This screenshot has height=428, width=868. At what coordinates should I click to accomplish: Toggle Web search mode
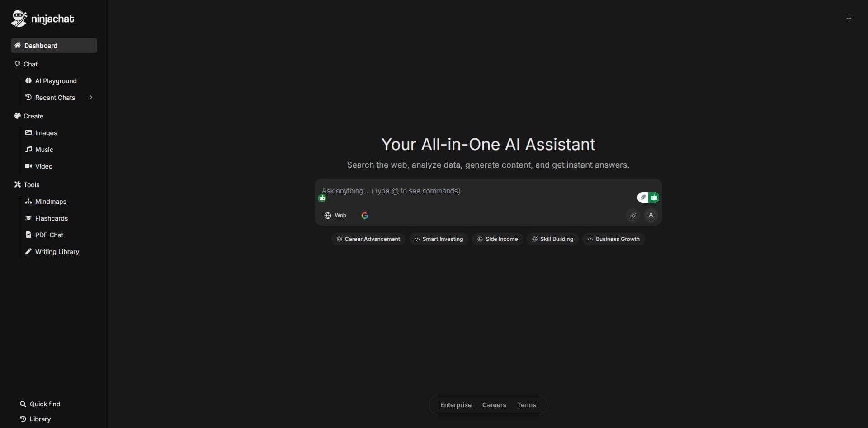[x=335, y=216]
